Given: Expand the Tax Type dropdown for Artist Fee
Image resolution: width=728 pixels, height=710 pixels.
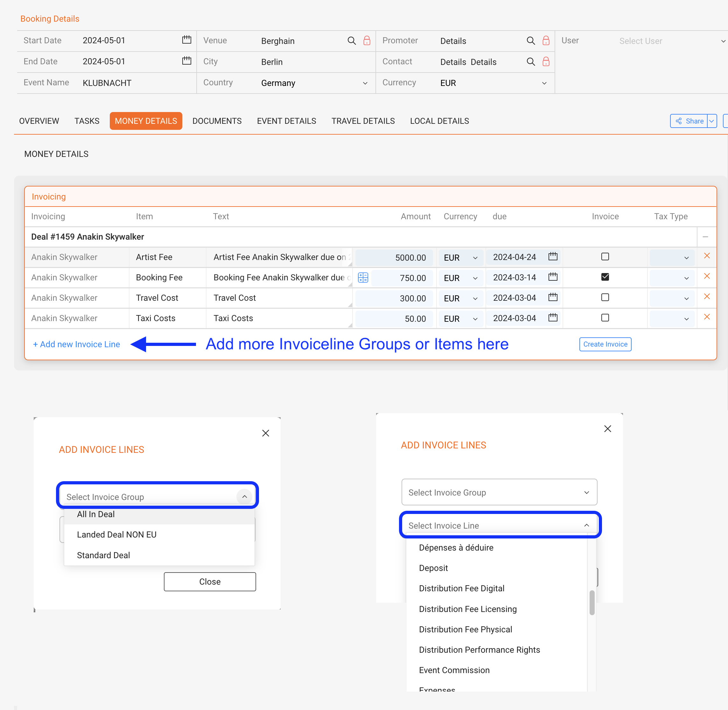Looking at the screenshot, I should tap(686, 257).
